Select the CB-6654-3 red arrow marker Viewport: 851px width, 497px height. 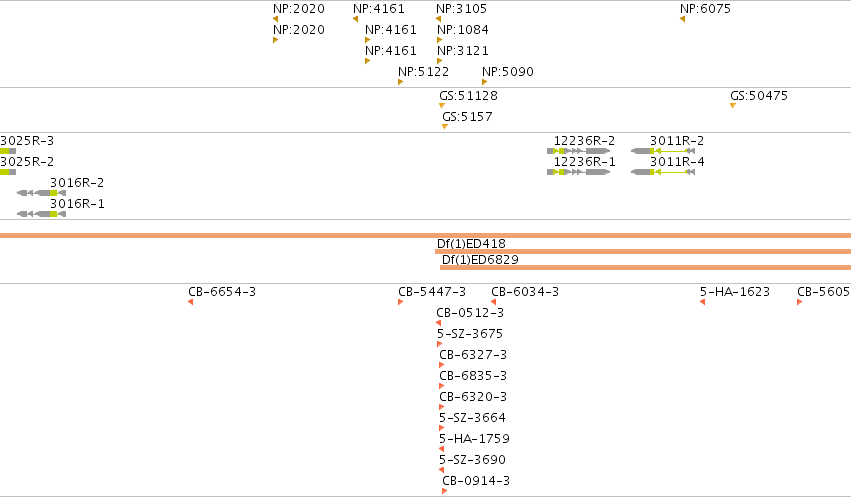coord(190,302)
